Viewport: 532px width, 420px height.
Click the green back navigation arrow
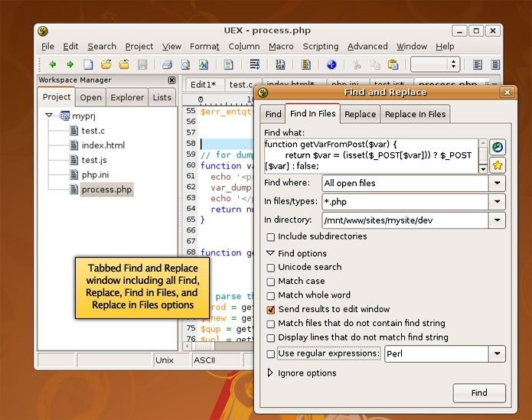[53, 65]
